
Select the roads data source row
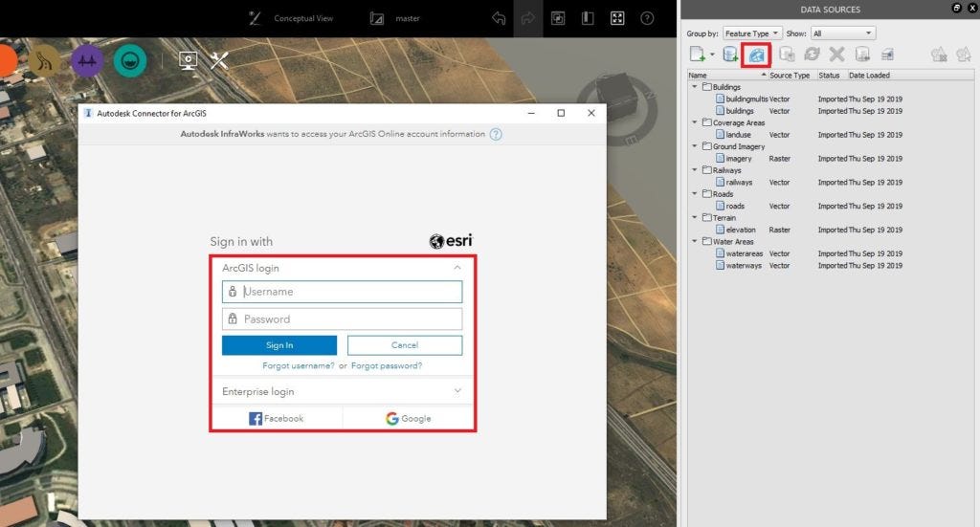click(x=809, y=206)
